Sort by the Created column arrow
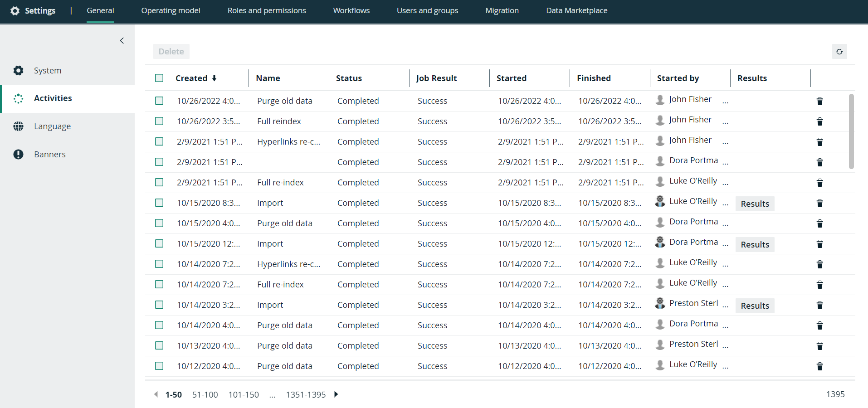 [214, 78]
